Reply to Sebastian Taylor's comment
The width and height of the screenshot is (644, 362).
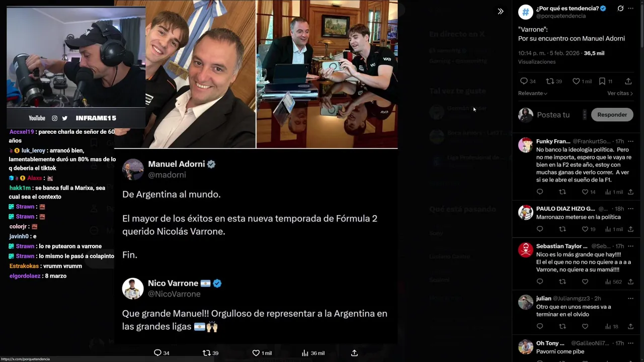(x=540, y=282)
